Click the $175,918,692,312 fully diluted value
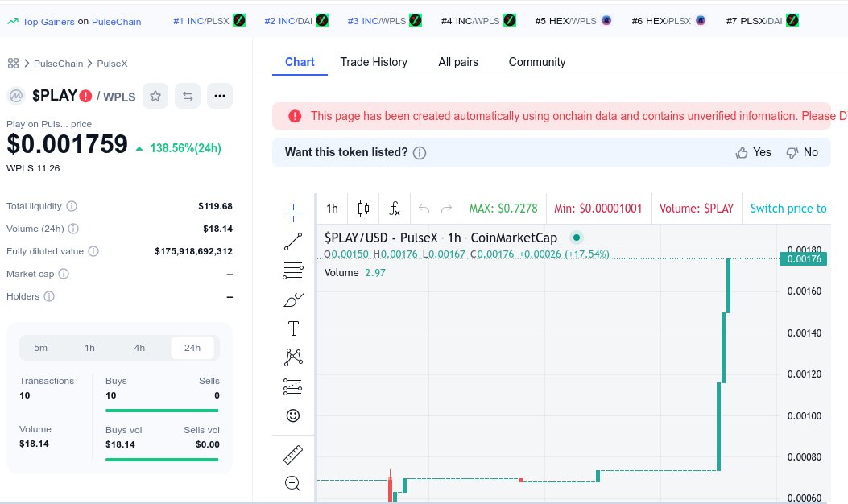This screenshot has height=504, width=848. [193, 251]
